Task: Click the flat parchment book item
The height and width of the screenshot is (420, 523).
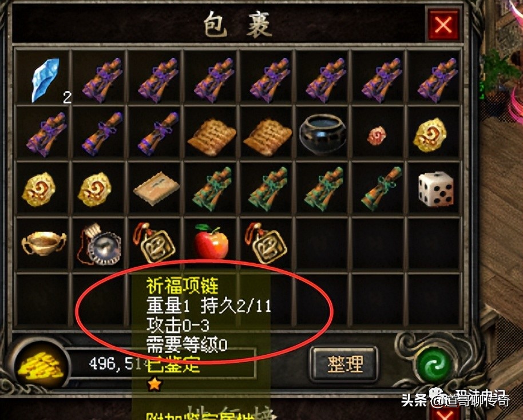Action: (156, 188)
